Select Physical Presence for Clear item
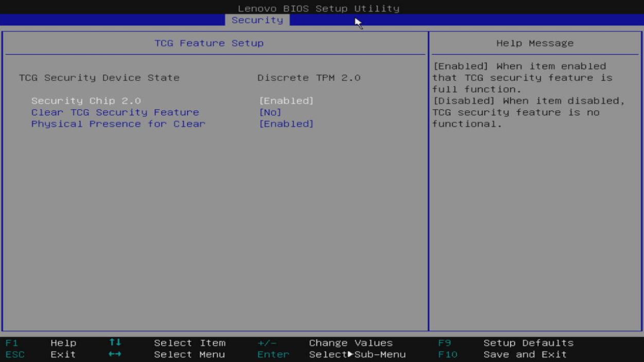 pyautogui.click(x=118, y=124)
